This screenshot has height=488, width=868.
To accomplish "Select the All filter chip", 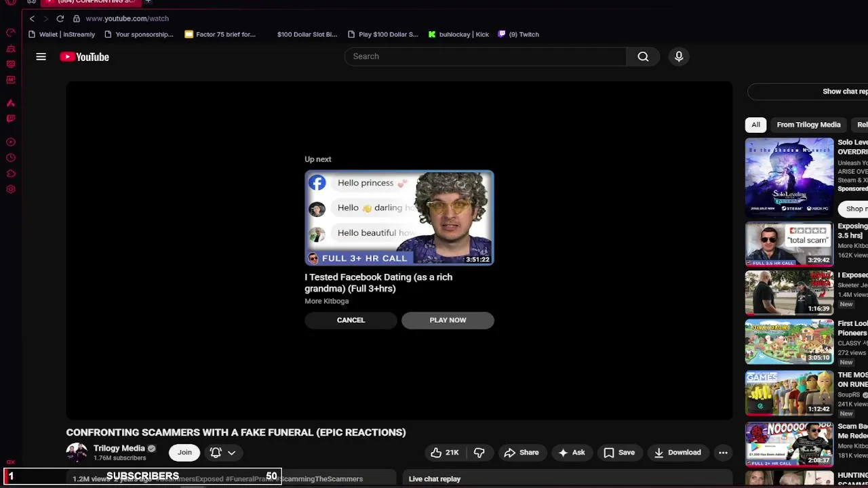I will point(755,125).
